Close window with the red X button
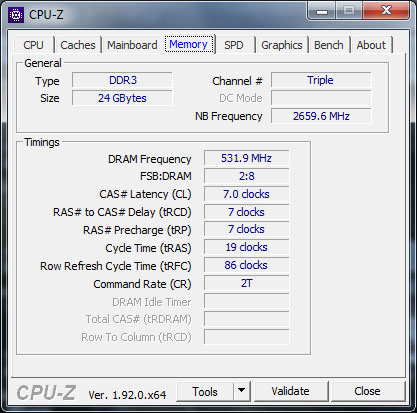 tap(386, 11)
